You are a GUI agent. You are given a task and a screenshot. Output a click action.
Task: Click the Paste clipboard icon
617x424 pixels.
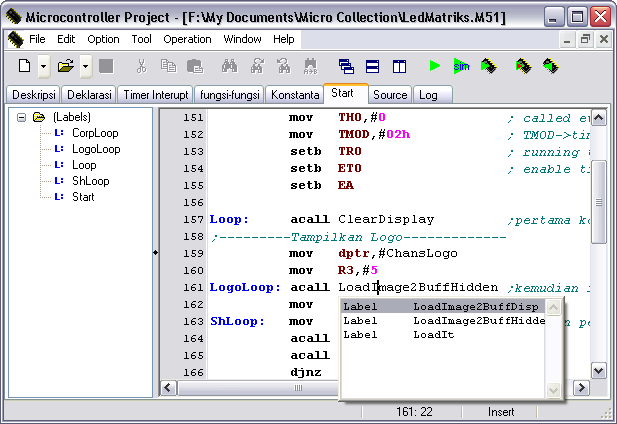coord(195,66)
